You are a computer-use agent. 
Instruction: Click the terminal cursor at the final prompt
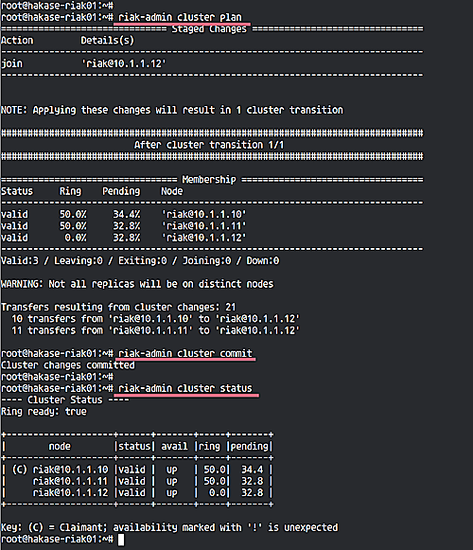pos(121,540)
